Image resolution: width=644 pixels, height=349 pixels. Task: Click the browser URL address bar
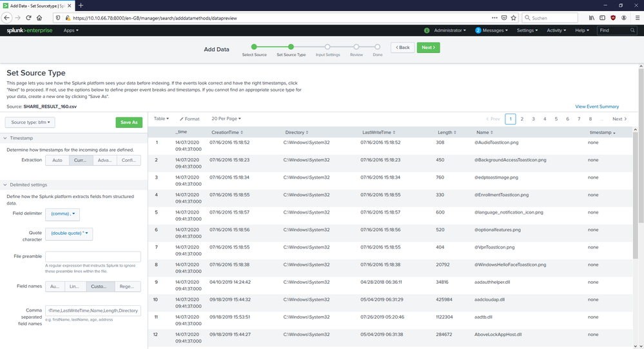[279, 18]
